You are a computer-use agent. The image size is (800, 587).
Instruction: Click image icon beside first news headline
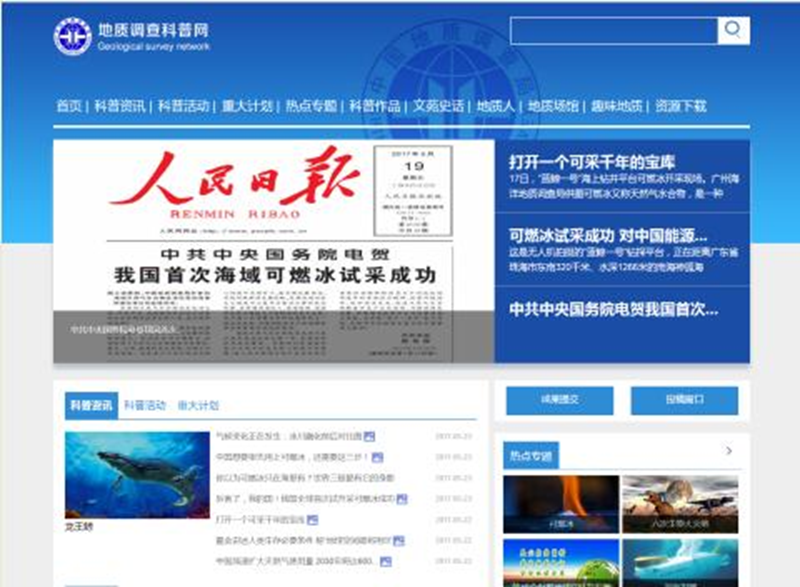(369, 436)
